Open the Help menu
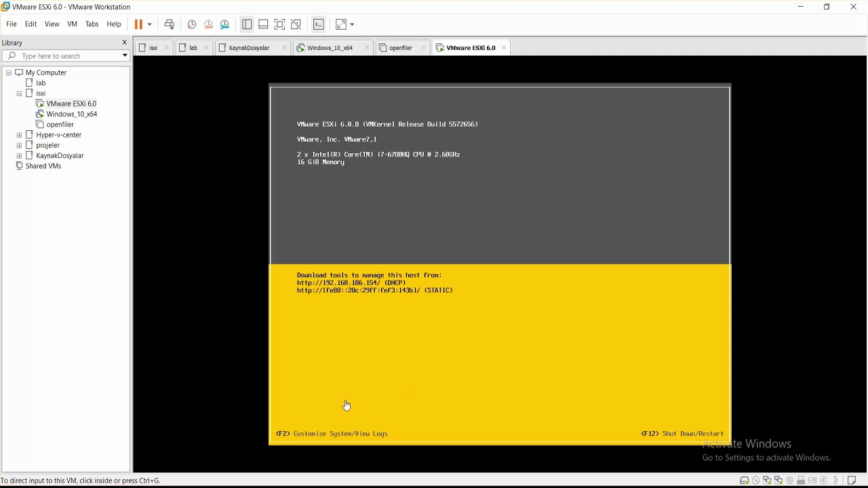 tap(114, 24)
